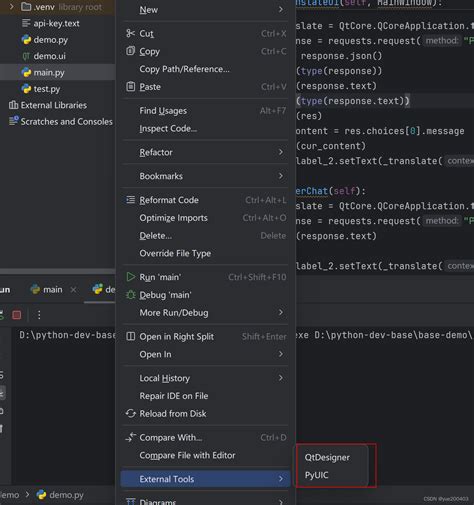Click the Debug 'main' bug icon

click(130, 295)
